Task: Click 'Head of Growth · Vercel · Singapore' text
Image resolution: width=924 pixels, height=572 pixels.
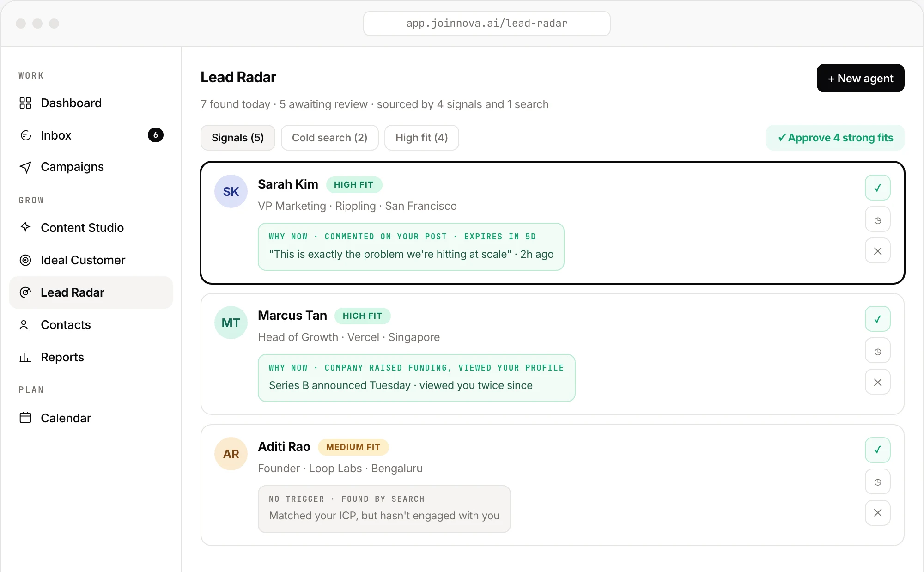Action: [x=349, y=337]
